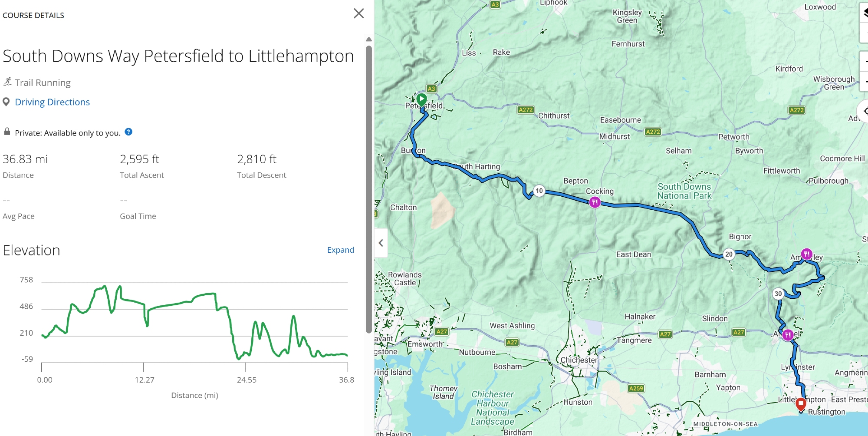Click the mile 10 marker on the route
This screenshot has height=436, width=868.
pyautogui.click(x=539, y=191)
